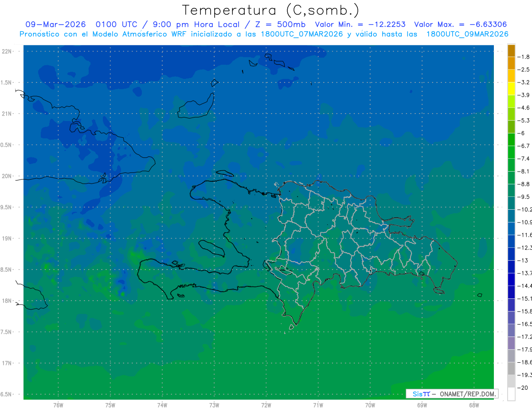532x411 pixels.
Task: Click Gonâve Island outline west of Haiti
Action: (211, 248)
